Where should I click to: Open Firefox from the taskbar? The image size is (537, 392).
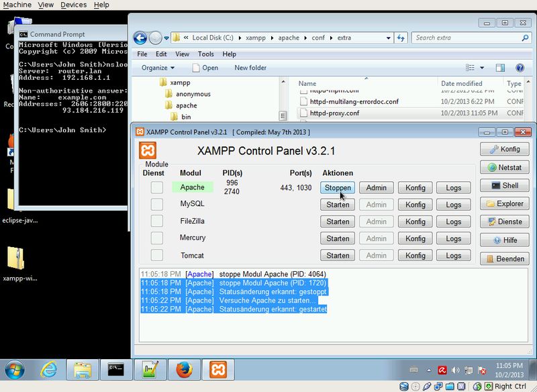pyautogui.click(x=182, y=369)
